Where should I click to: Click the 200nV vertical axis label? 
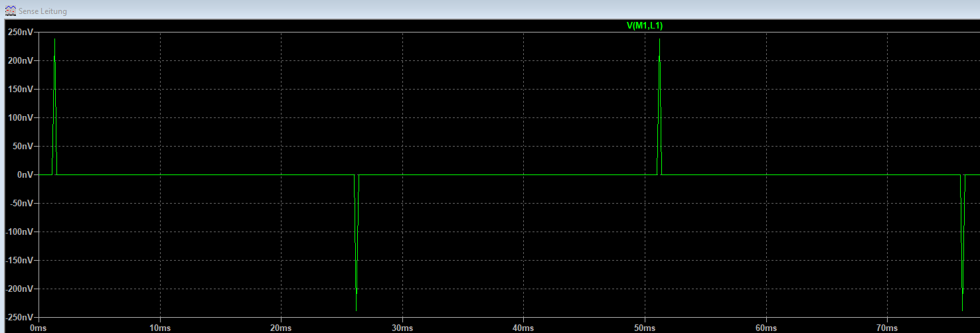[19, 60]
